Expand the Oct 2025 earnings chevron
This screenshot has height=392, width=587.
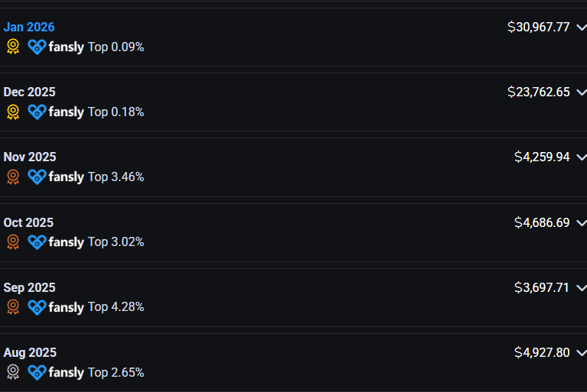click(580, 223)
